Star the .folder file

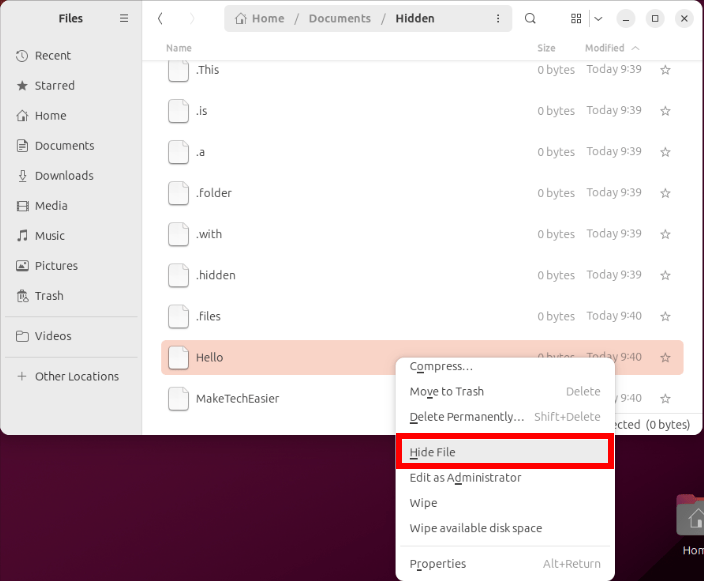[665, 193]
